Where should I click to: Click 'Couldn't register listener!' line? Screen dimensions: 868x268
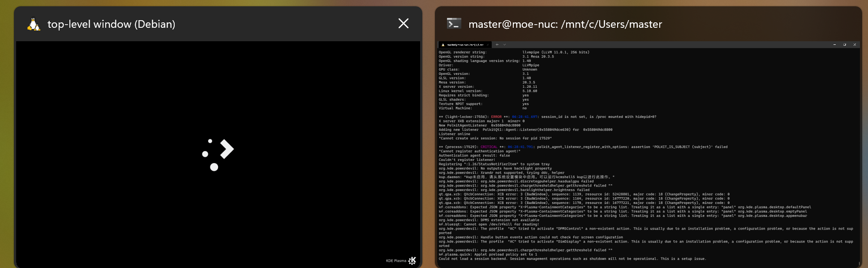pyautogui.click(x=467, y=160)
